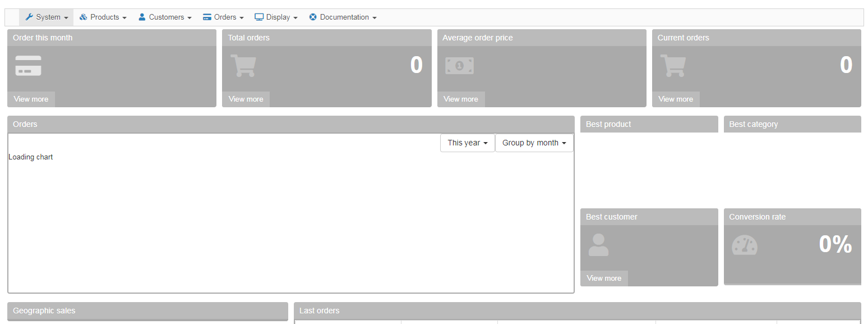View more for Average order price
Screen dimensions: 868x324
tap(461, 99)
